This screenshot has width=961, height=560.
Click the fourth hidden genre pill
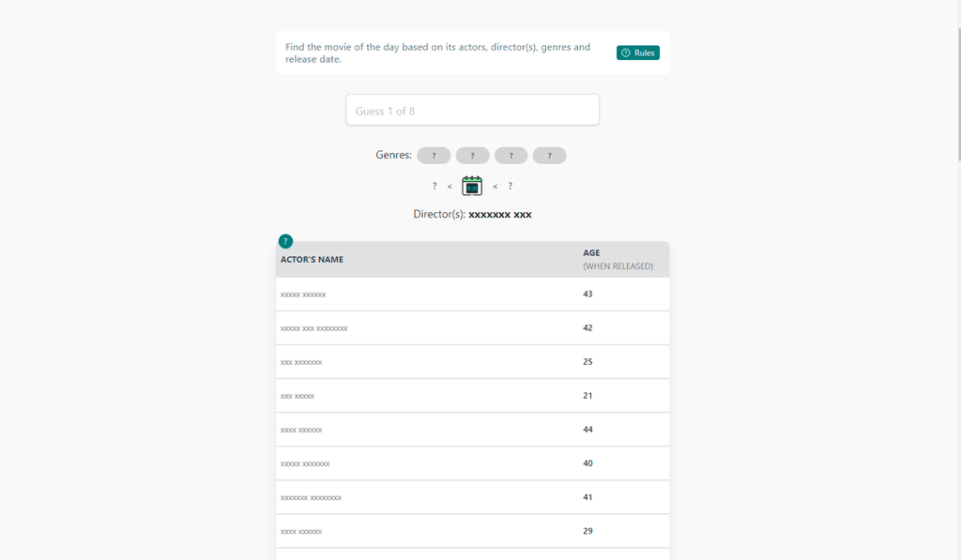(549, 156)
